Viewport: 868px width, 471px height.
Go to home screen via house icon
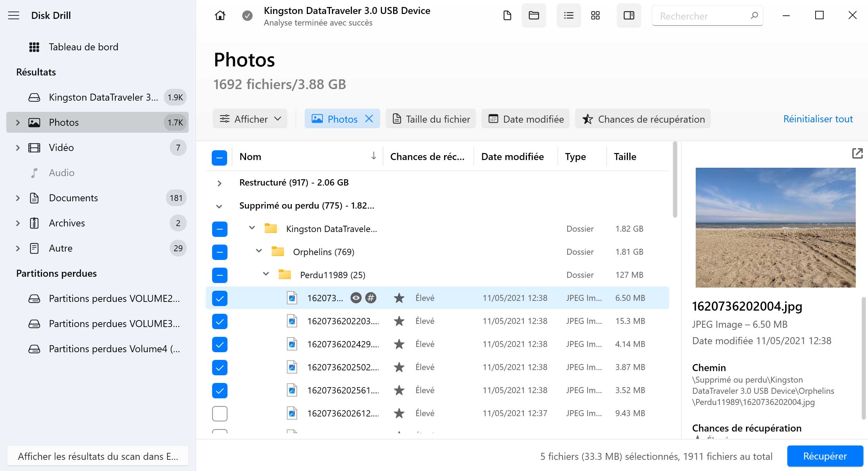220,15
